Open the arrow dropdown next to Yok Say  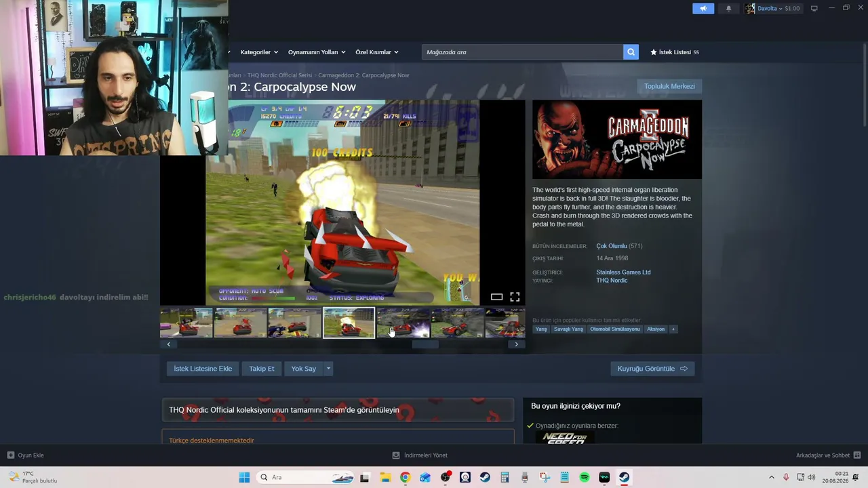328,369
